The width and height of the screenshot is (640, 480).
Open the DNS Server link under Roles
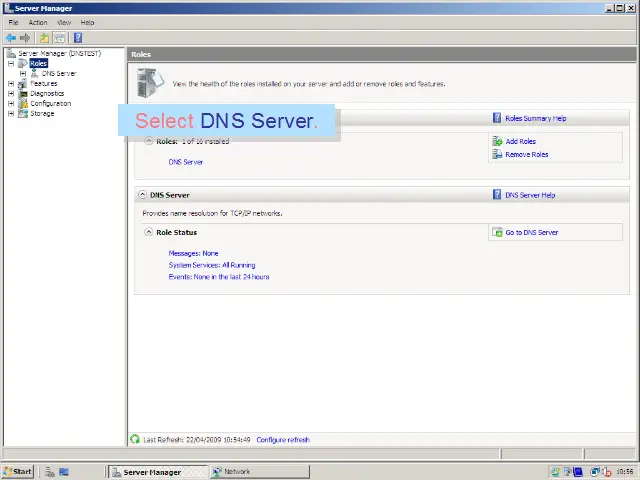click(186, 162)
